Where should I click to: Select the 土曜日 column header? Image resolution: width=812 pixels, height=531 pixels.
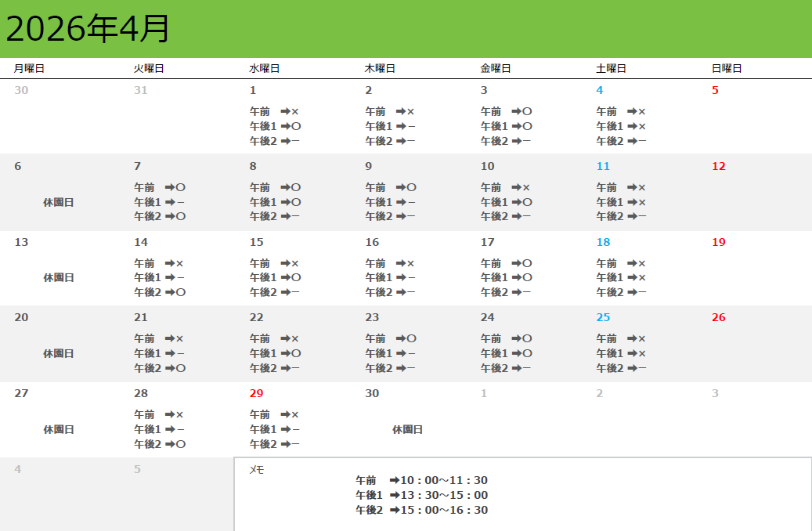coord(611,69)
